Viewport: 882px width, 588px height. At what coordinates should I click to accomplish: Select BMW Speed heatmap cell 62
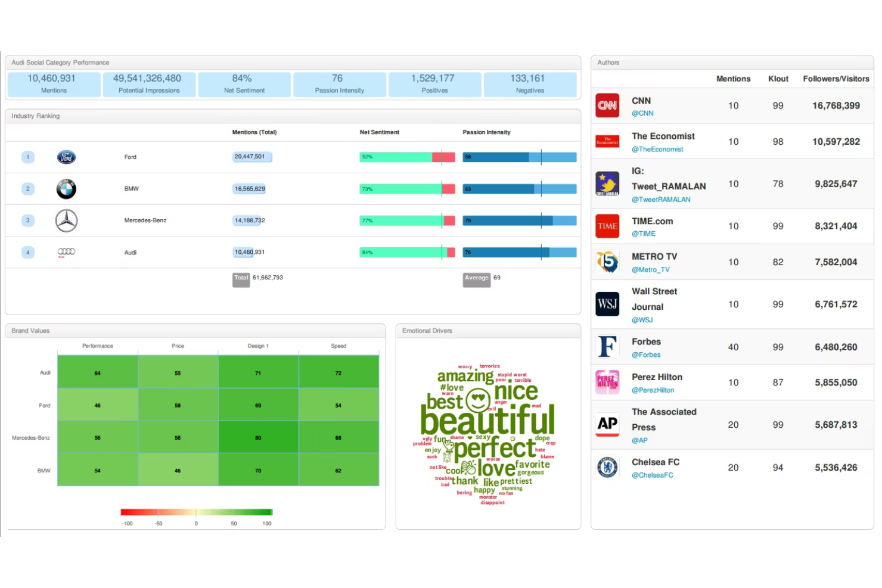pos(338,470)
